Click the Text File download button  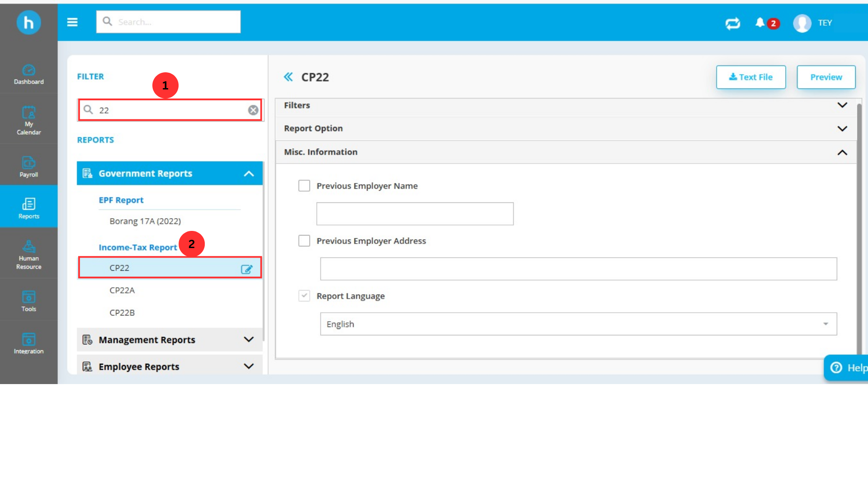(750, 77)
